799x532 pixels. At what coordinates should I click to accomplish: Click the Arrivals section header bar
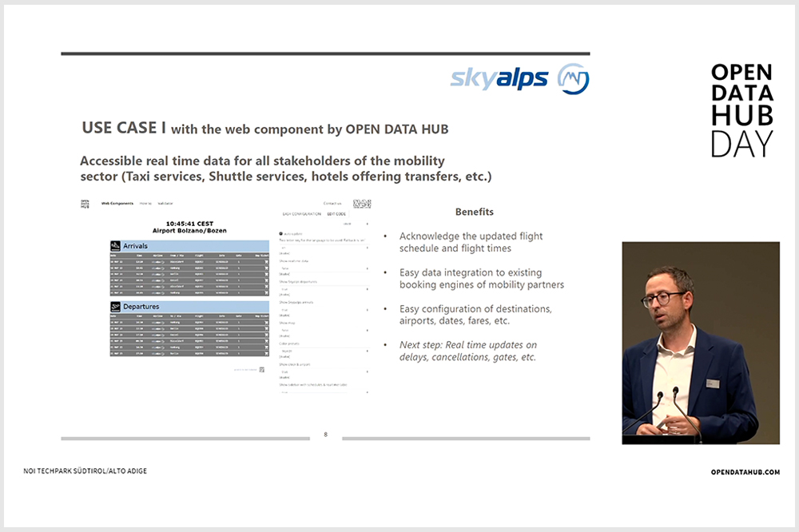(x=189, y=245)
